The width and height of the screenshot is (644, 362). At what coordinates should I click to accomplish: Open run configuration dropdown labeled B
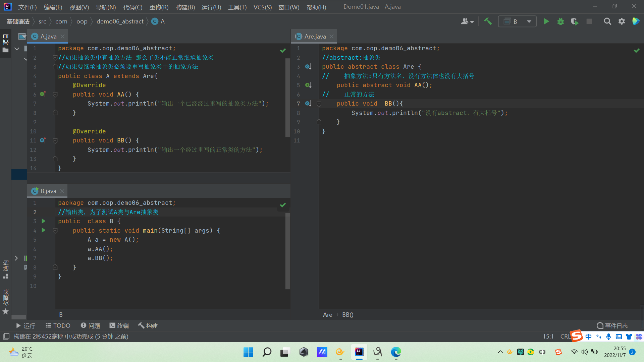pyautogui.click(x=517, y=21)
